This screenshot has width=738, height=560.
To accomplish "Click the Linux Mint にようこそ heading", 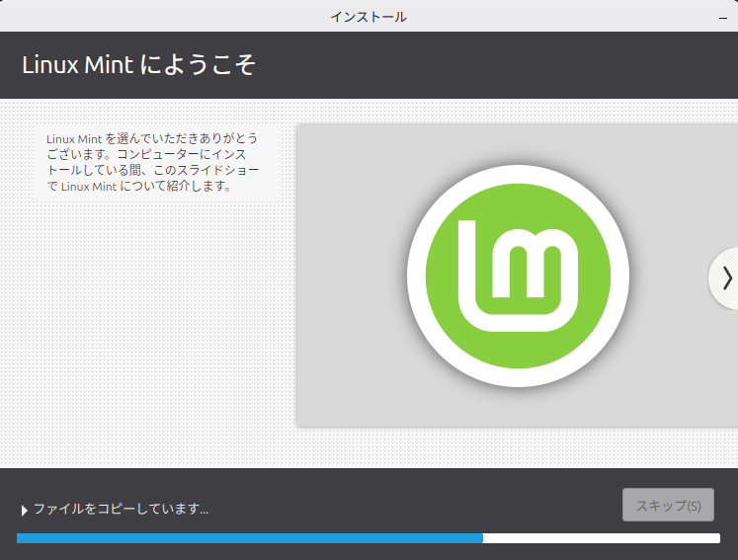I will [x=139, y=65].
